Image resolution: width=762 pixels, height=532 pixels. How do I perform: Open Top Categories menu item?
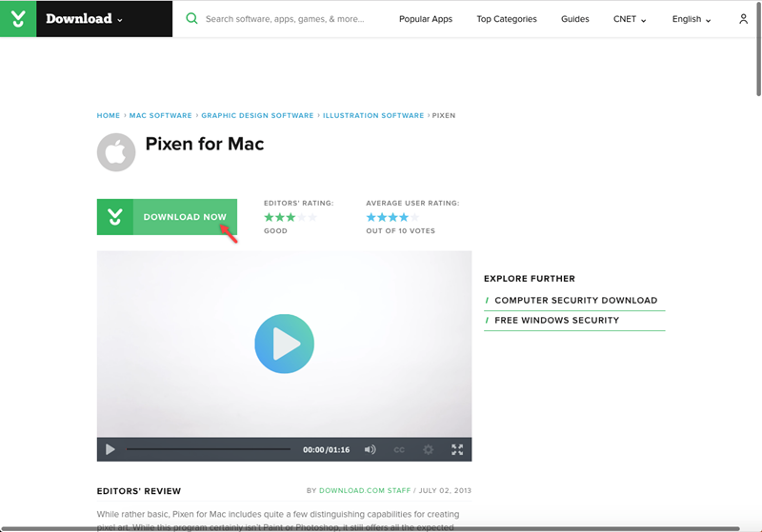(x=507, y=19)
